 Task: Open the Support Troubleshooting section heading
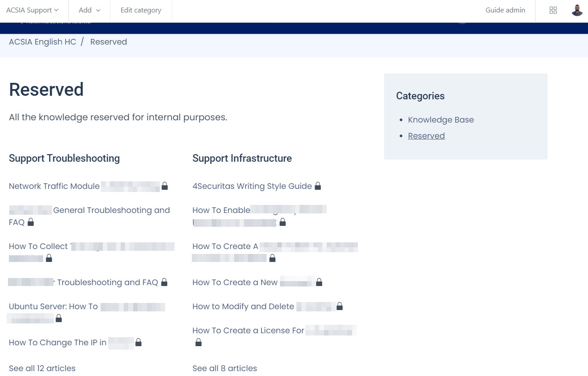(64, 158)
